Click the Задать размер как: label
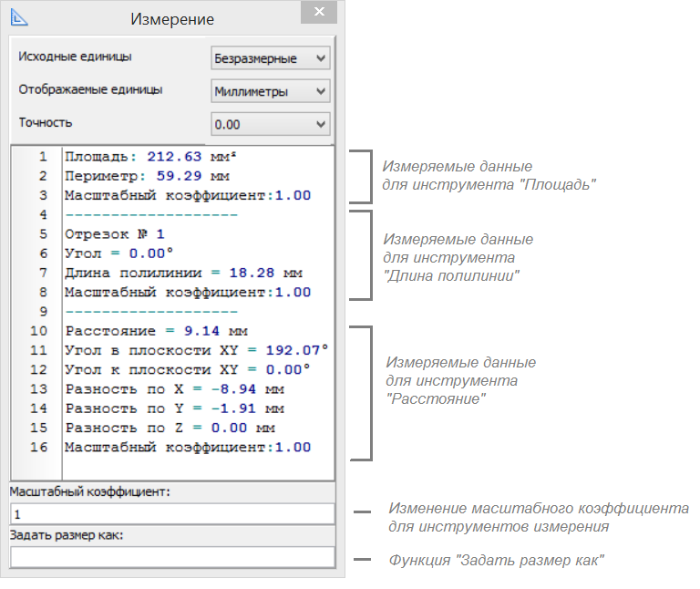700x589 pixels. (x=66, y=535)
